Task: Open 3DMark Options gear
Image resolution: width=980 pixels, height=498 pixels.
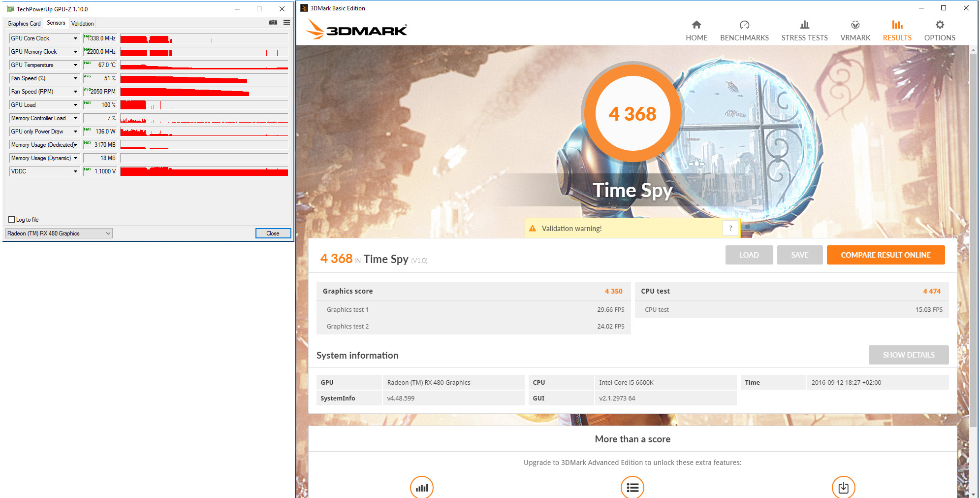Action: point(940,31)
